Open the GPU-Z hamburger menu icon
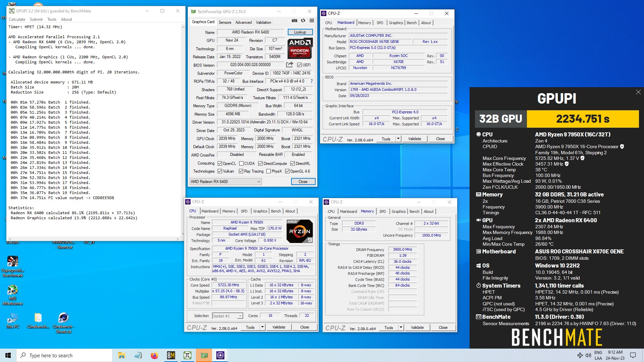 pos(312,20)
